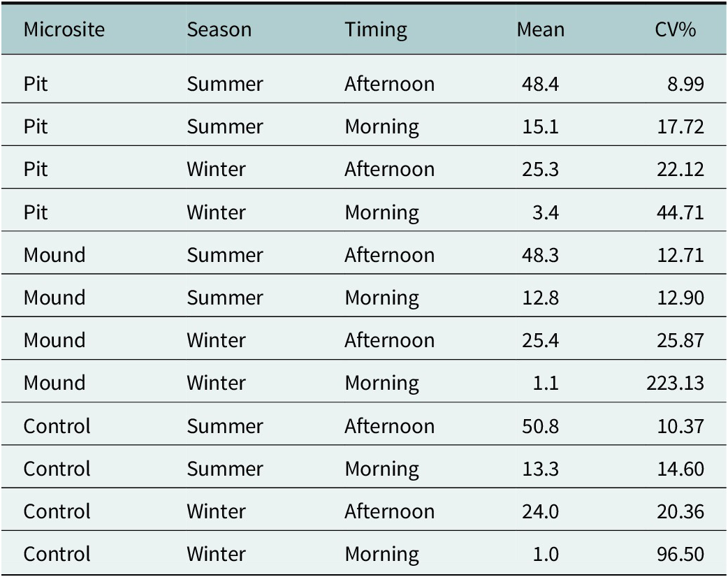
Task: Click Morning in the 15.1 mean row
Action: point(382,128)
